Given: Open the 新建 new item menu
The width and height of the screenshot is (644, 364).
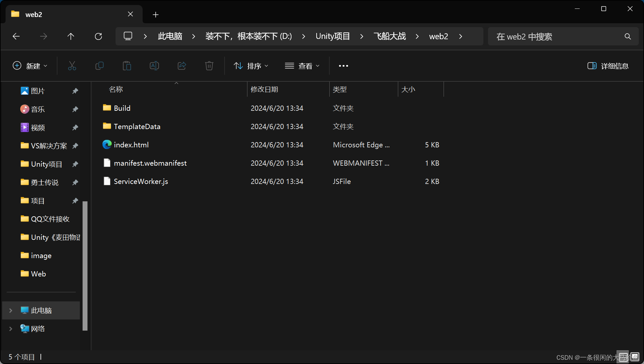Looking at the screenshot, I should pyautogui.click(x=30, y=66).
